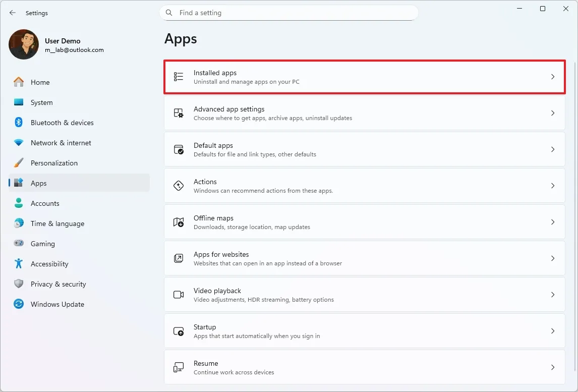578x392 pixels.
Task: Go back using the arrow button
Action: point(12,13)
